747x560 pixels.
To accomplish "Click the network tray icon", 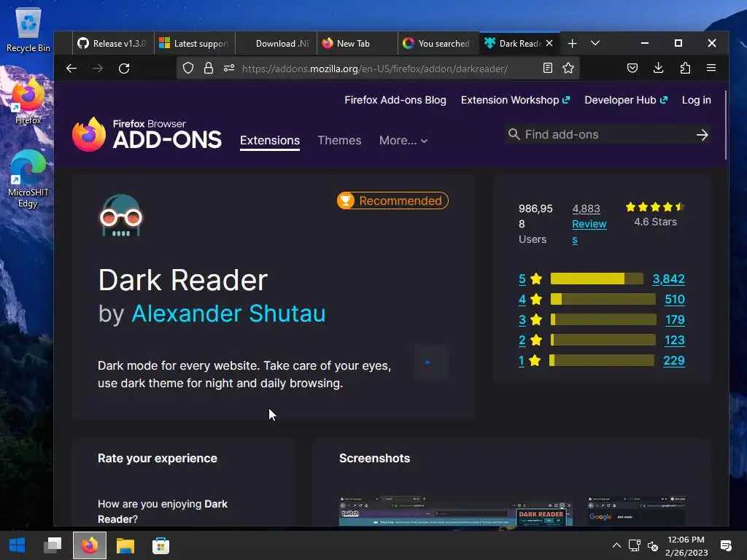I will (634, 545).
